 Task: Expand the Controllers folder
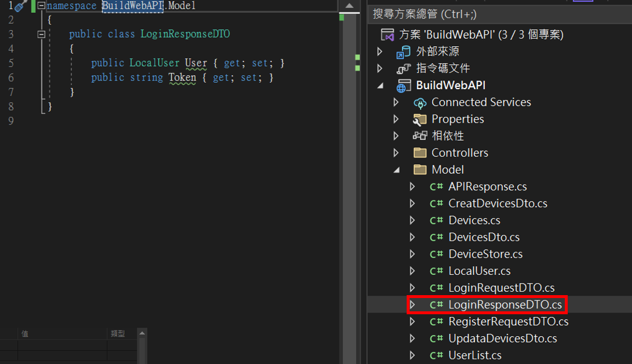[x=396, y=153]
